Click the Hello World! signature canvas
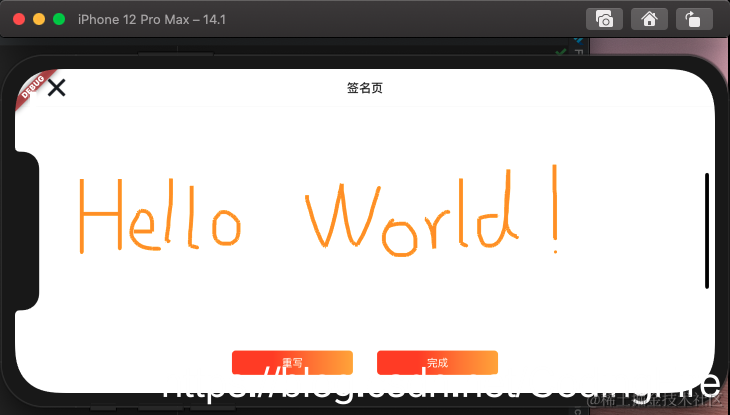Image resolution: width=730 pixels, height=415 pixels. [365, 226]
